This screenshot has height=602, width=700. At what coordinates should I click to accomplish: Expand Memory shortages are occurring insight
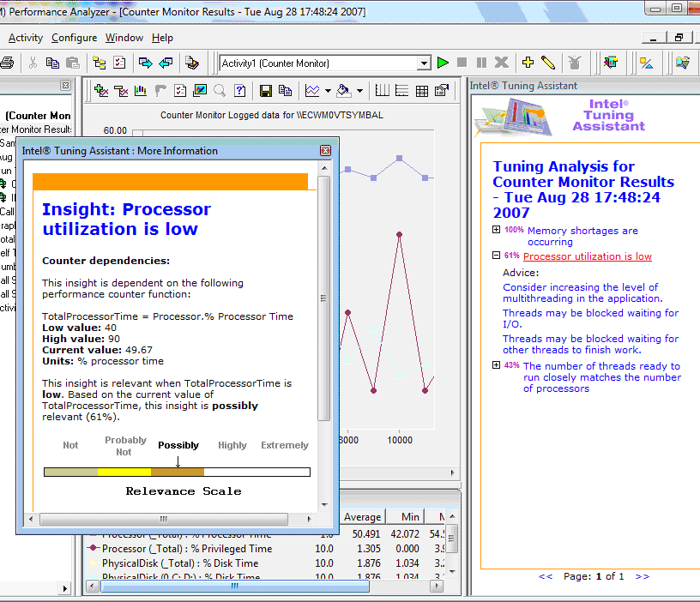pyautogui.click(x=496, y=229)
